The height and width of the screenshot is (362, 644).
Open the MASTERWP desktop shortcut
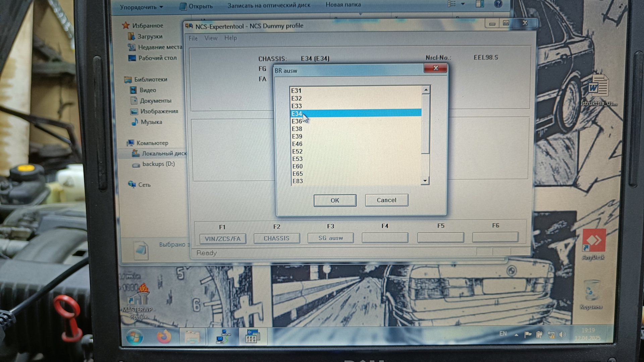pyautogui.click(x=138, y=301)
